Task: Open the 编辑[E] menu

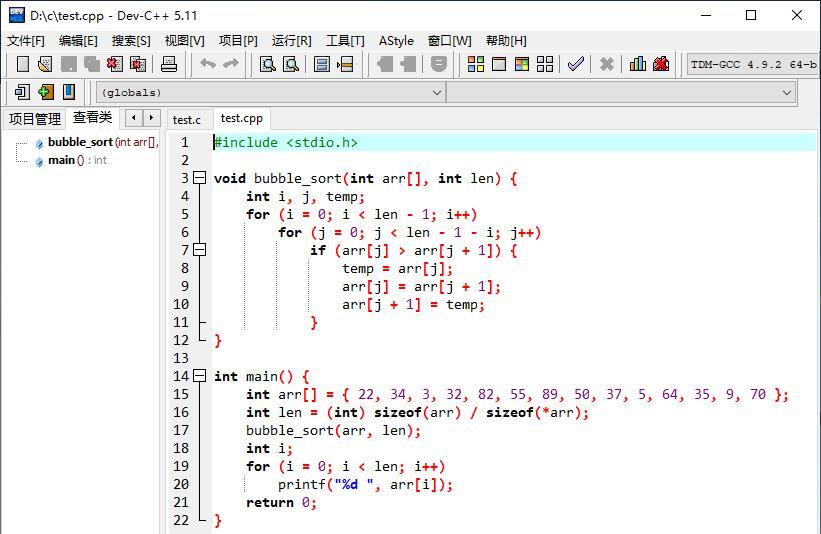Action: point(78,41)
